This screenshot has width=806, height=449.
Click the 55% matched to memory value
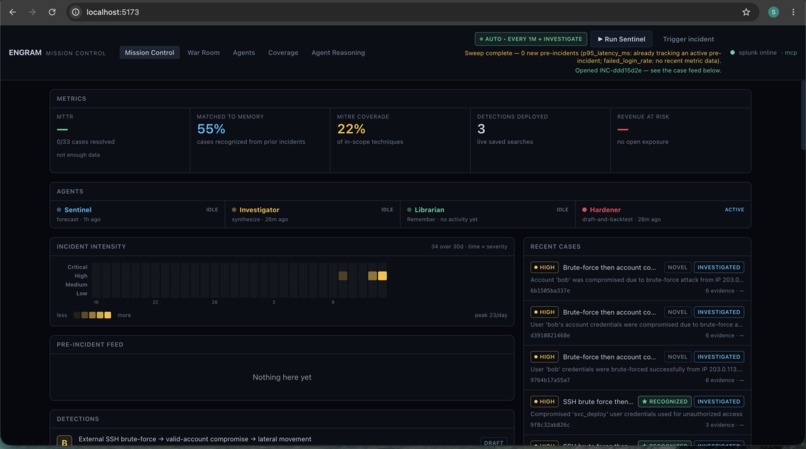click(x=211, y=129)
